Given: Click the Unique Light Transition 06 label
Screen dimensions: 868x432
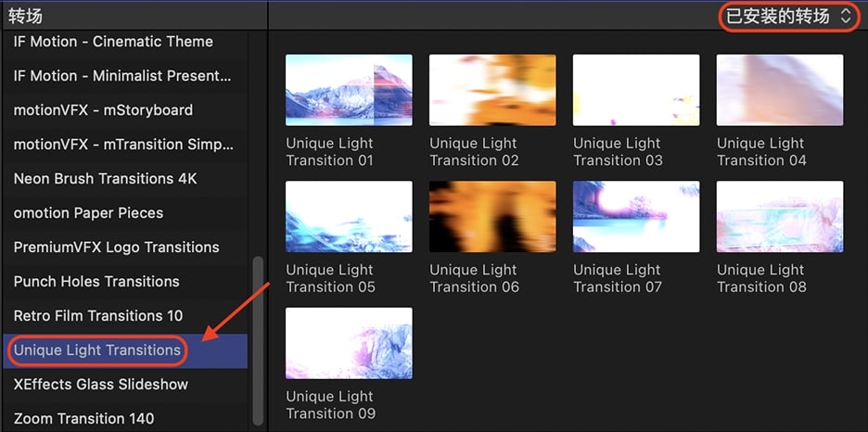Looking at the screenshot, I should click(x=474, y=278).
